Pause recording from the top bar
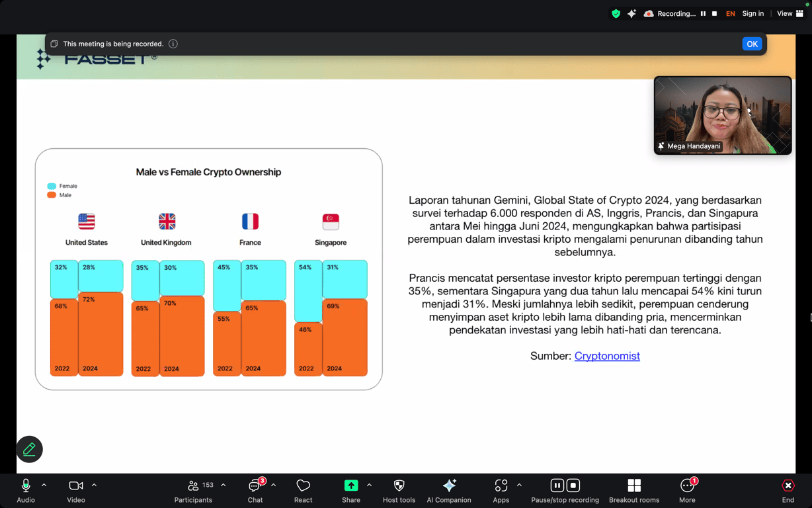812x508 pixels. pyautogui.click(x=703, y=13)
